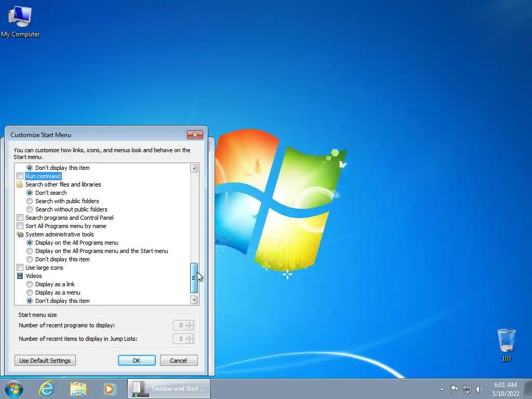Open the Windows Start orb
Image resolution: width=532 pixels, height=399 pixels.
(x=14, y=389)
